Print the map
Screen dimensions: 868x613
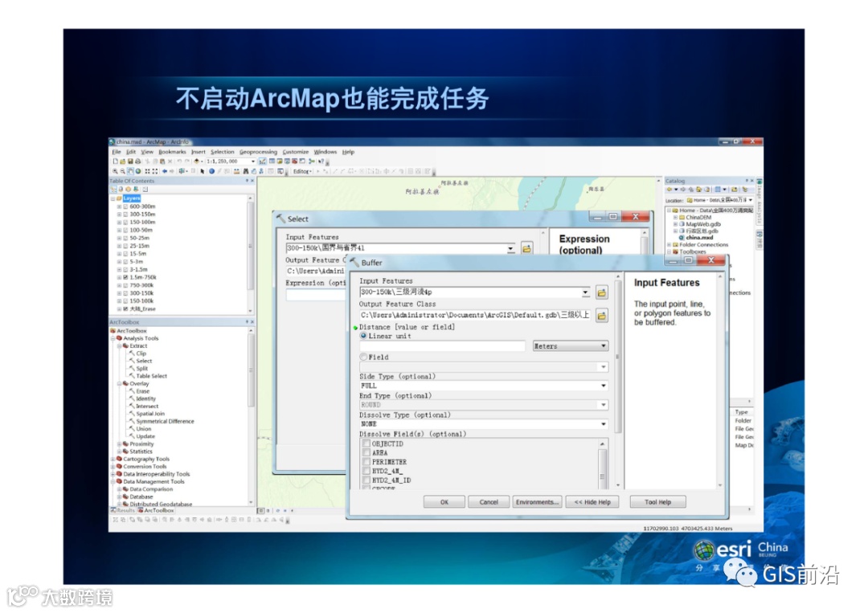point(138,161)
